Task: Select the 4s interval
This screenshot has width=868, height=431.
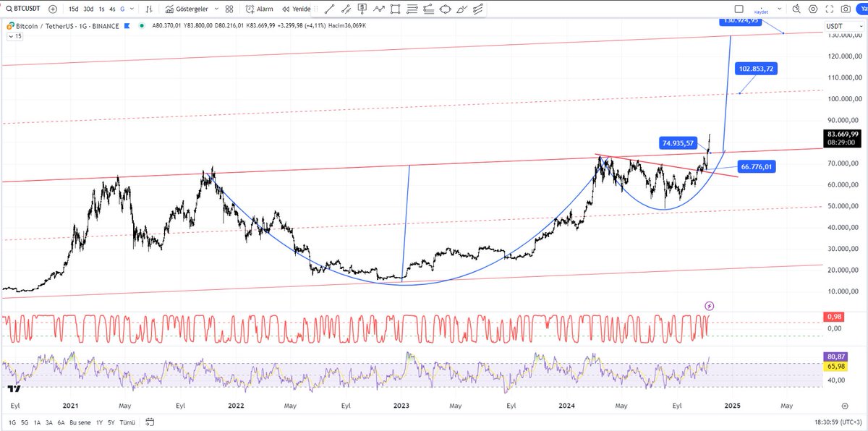Action: point(113,9)
